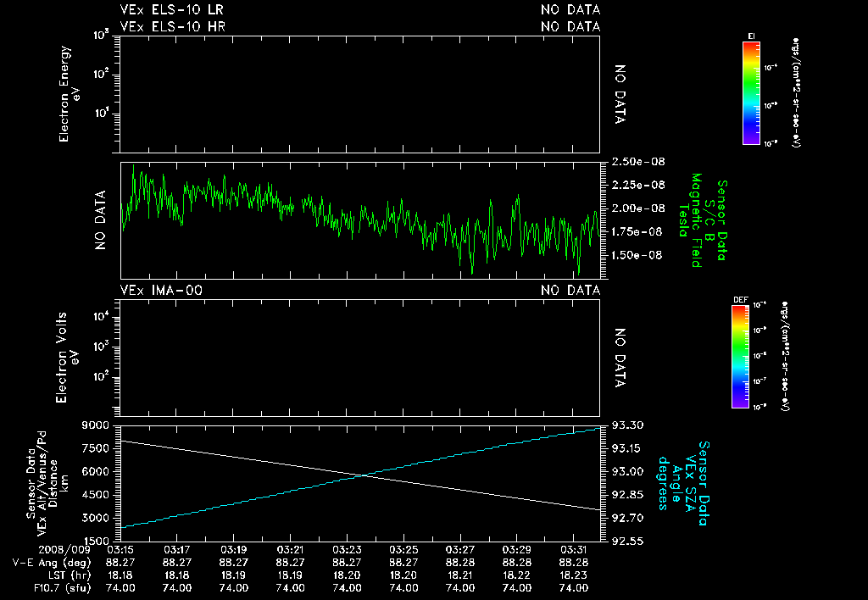Click the 2.00e-08 magnetic field tick
Image resolution: width=868 pixels, height=600 pixels.
(x=637, y=208)
